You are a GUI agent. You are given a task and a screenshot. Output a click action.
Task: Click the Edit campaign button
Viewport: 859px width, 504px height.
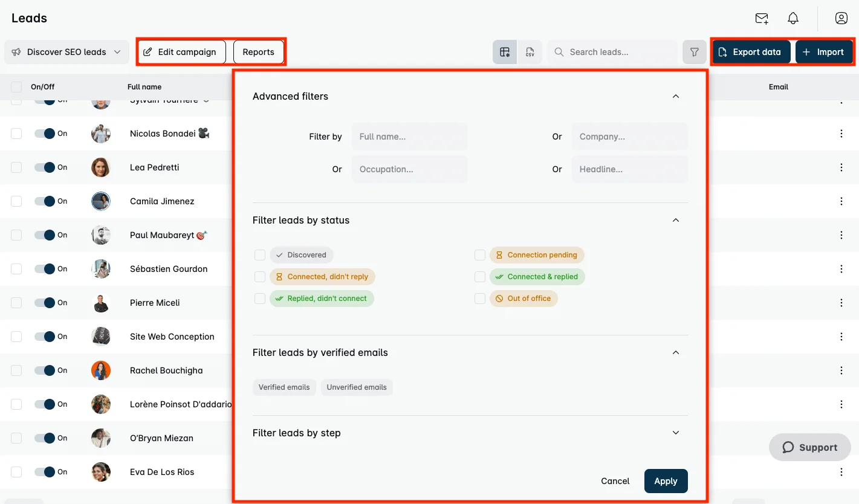[x=182, y=52]
